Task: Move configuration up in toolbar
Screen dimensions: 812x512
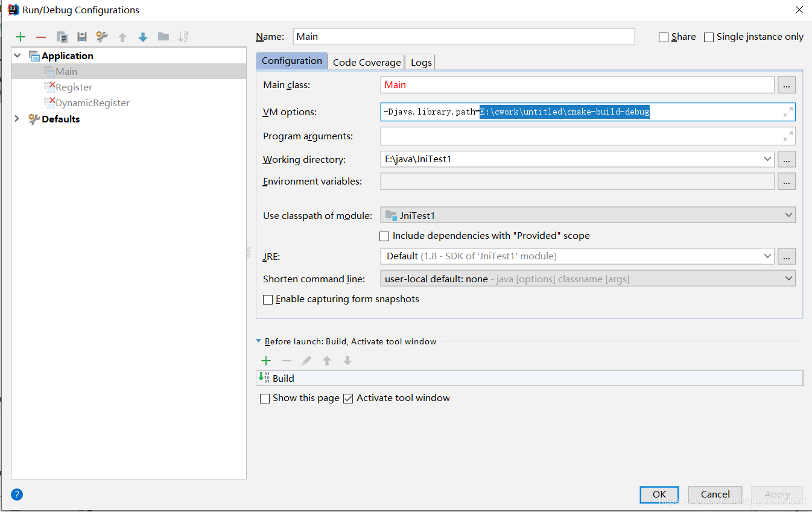Action: coord(122,37)
